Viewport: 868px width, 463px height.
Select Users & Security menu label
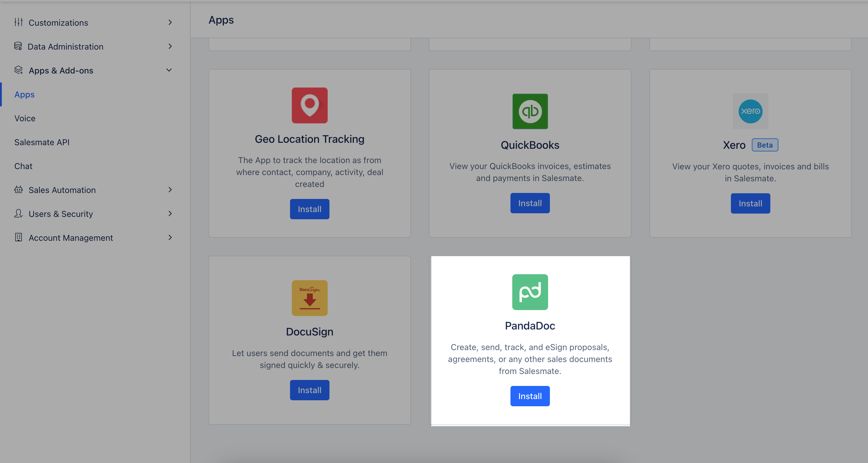[61, 214]
